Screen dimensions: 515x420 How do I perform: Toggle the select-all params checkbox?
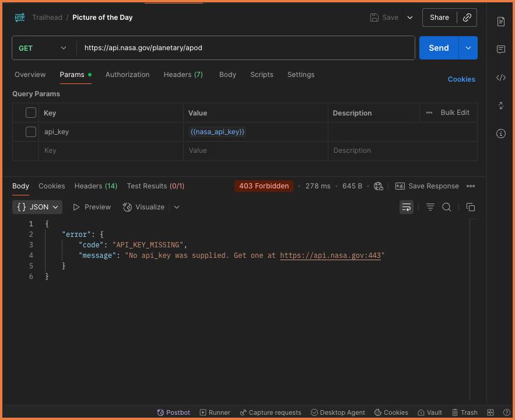click(30, 113)
